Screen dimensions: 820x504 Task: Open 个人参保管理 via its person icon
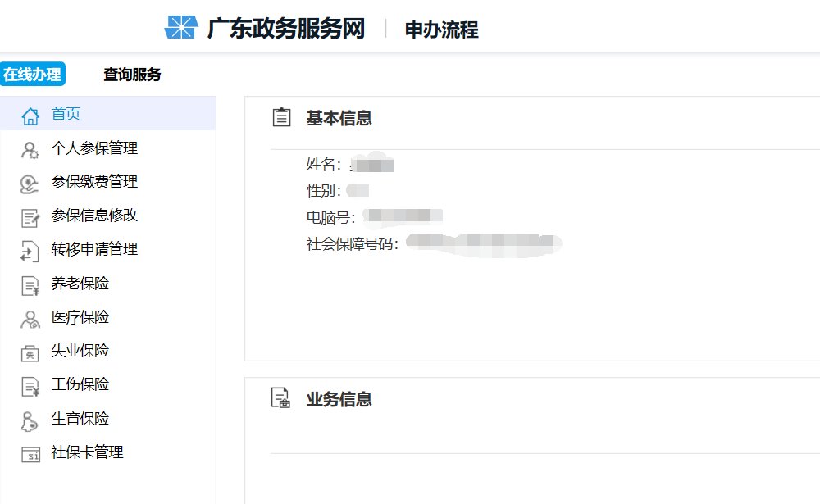point(30,148)
